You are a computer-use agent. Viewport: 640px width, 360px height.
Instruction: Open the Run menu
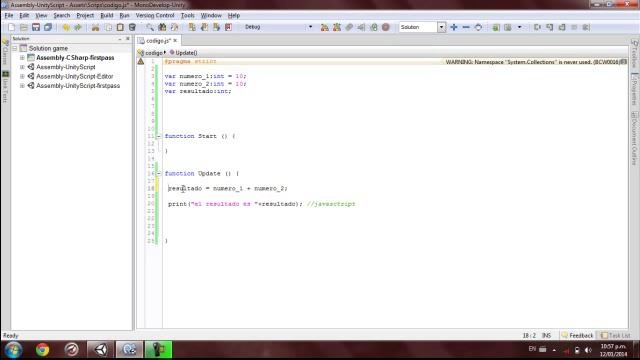coord(124,16)
